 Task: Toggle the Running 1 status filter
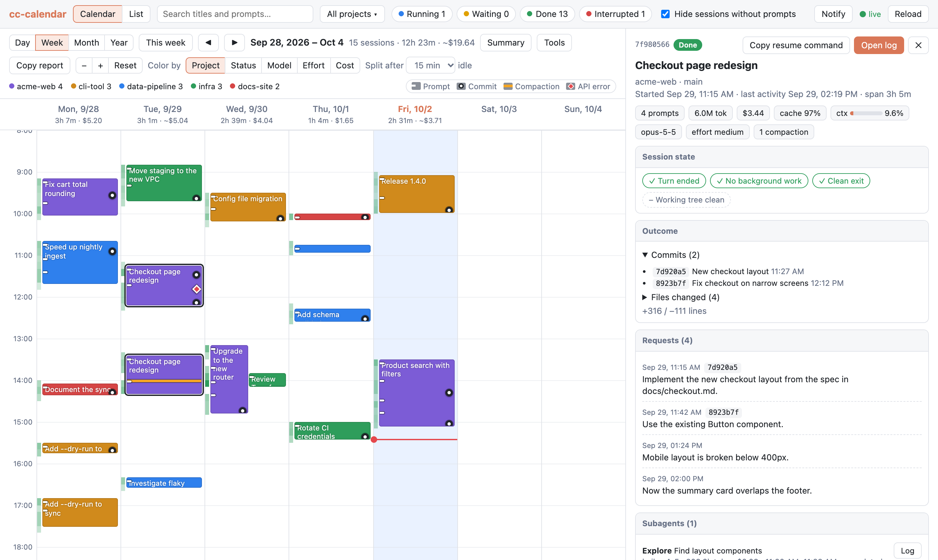(422, 14)
